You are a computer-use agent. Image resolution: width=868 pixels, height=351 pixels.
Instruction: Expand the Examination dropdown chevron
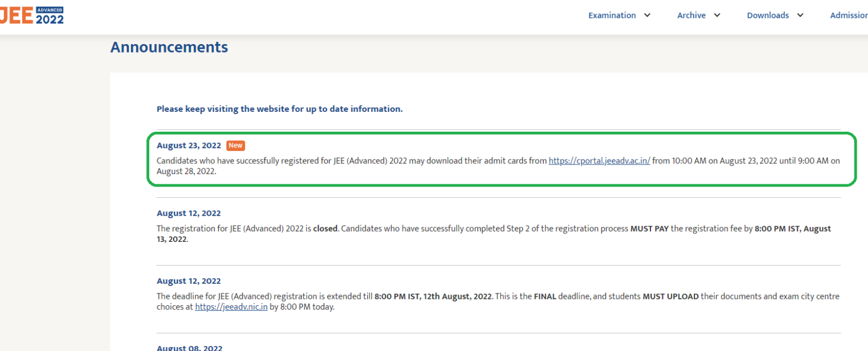pyautogui.click(x=648, y=15)
